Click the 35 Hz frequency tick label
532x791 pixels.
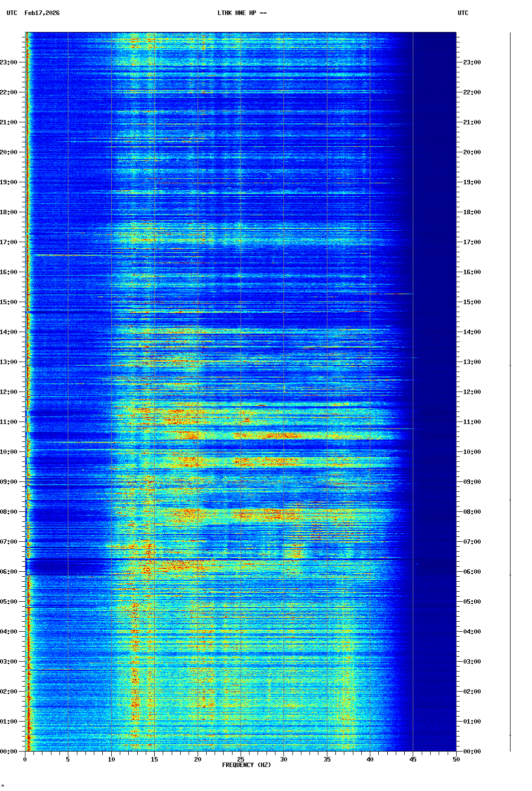[327, 760]
